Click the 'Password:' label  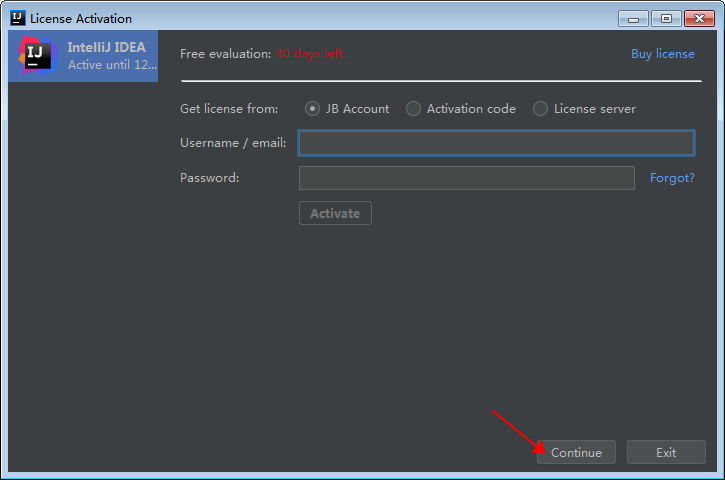click(210, 178)
